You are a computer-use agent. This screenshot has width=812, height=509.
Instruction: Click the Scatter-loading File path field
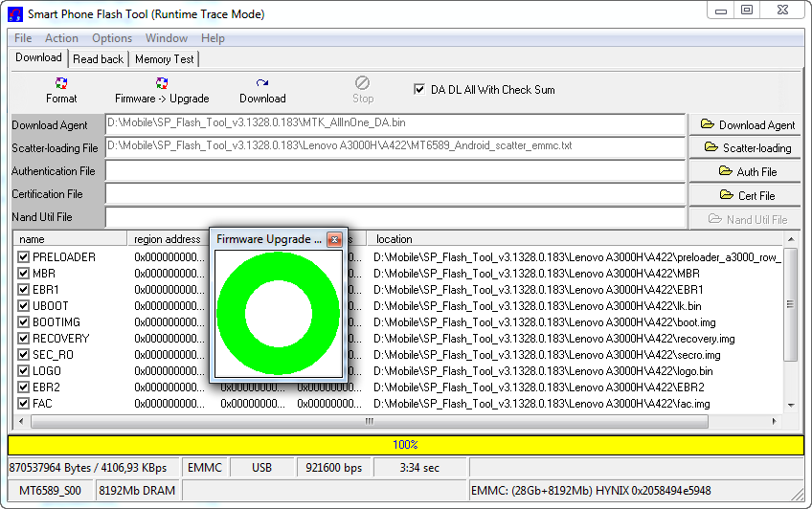point(395,147)
